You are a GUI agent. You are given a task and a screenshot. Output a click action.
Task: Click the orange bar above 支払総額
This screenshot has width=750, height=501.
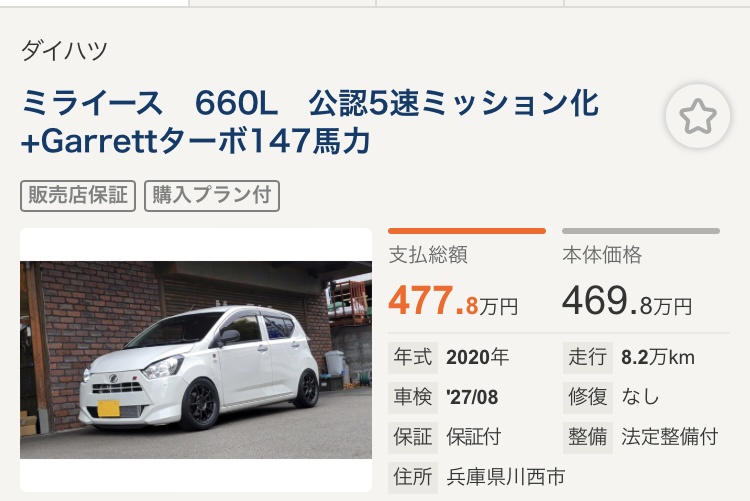click(467, 231)
